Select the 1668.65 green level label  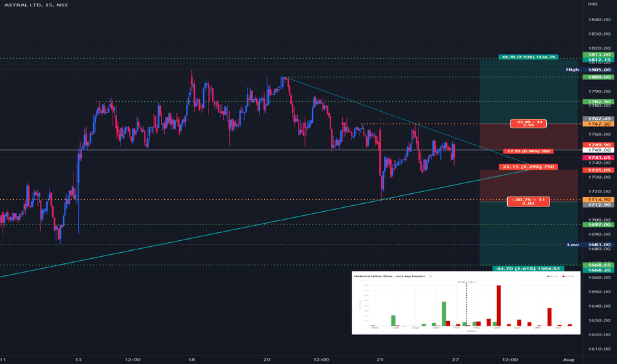coord(598,265)
